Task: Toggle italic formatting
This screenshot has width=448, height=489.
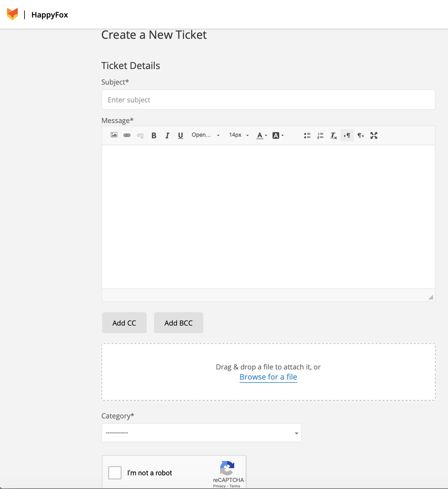Action: [x=167, y=135]
